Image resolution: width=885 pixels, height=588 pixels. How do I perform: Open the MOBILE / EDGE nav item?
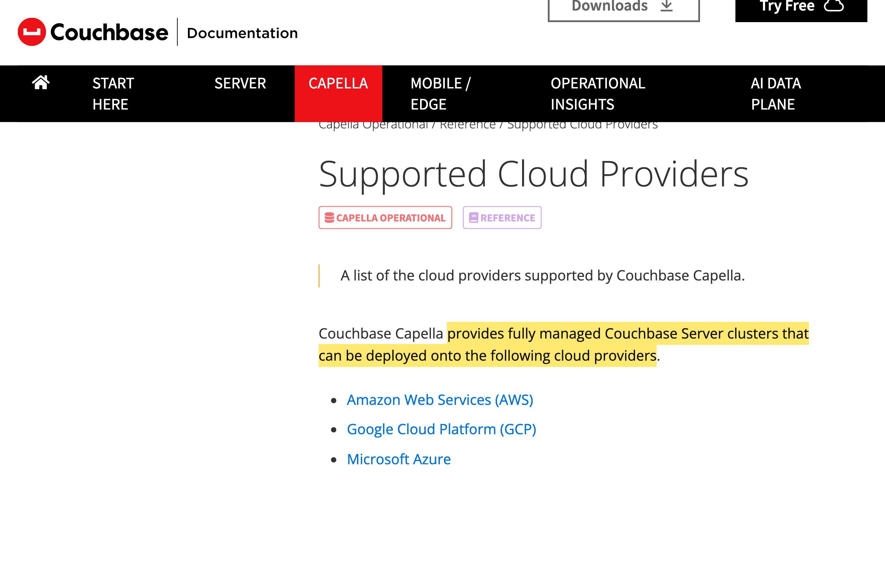click(441, 94)
